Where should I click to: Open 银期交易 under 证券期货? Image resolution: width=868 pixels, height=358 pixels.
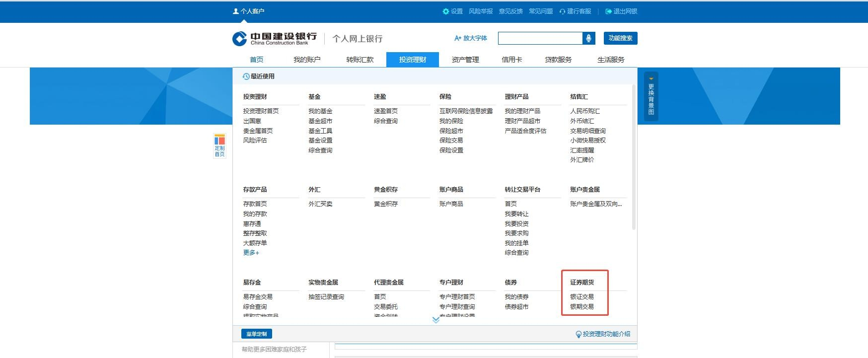582,307
